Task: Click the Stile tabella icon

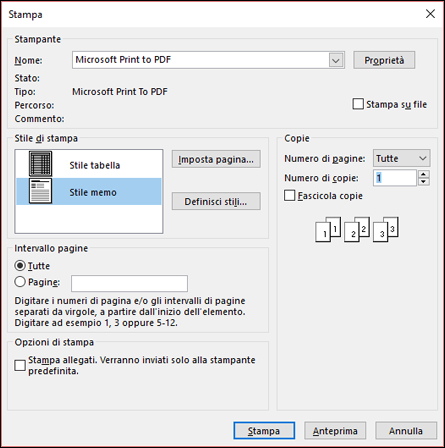Action: pos(40,164)
